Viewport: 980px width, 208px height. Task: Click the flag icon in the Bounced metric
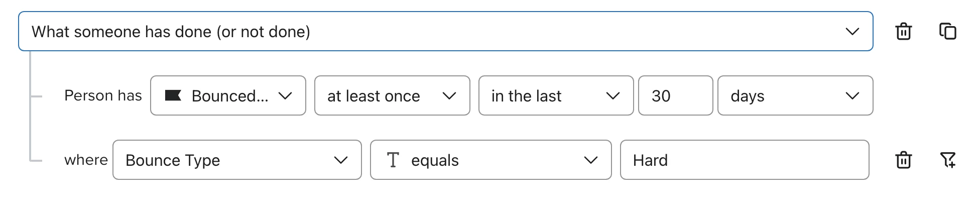point(173,95)
